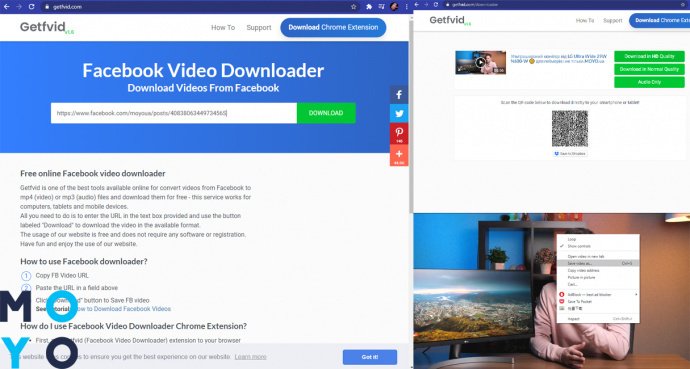Open the LG Ultra Wide video title link
Image resolution: width=690 pixels, height=369 pixels.
click(x=559, y=59)
